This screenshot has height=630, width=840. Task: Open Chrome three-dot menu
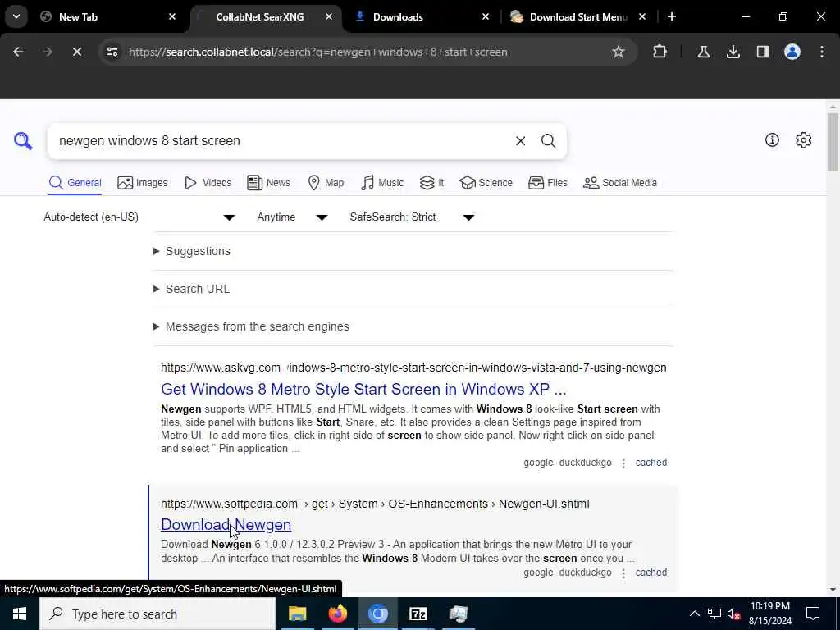click(x=822, y=52)
